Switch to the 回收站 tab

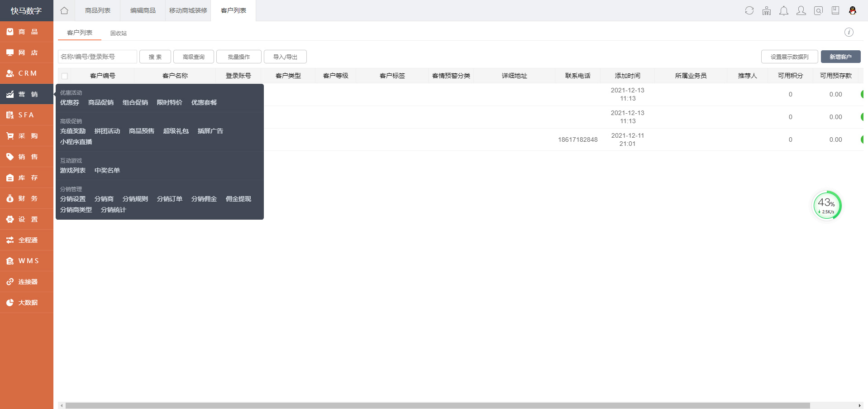[x=119, y=33]
